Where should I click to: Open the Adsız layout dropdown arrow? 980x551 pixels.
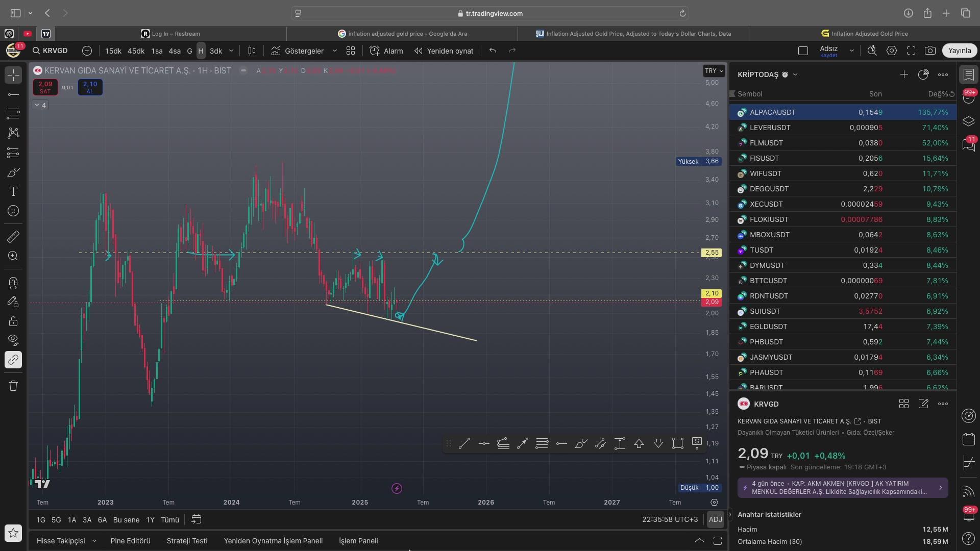tap(851, 51)
